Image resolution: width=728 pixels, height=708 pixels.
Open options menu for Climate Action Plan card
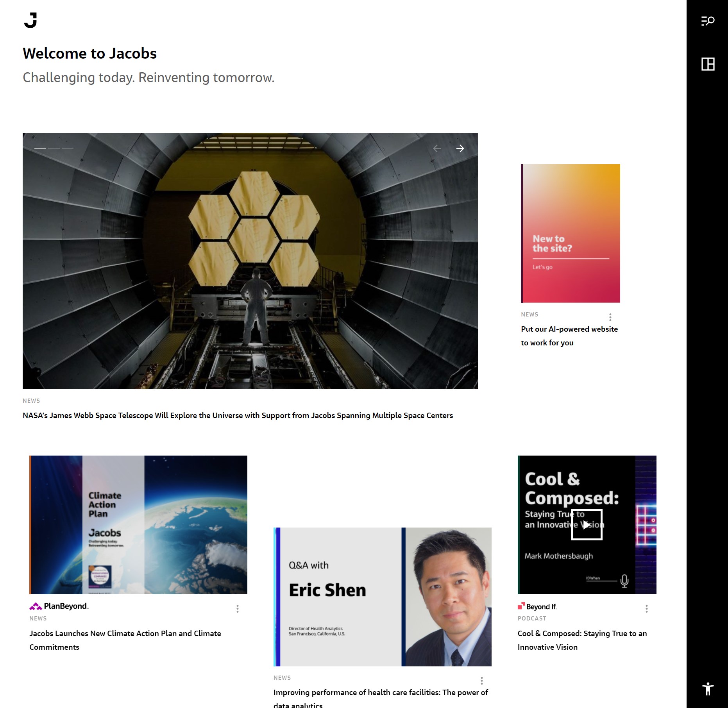[237, 609]
